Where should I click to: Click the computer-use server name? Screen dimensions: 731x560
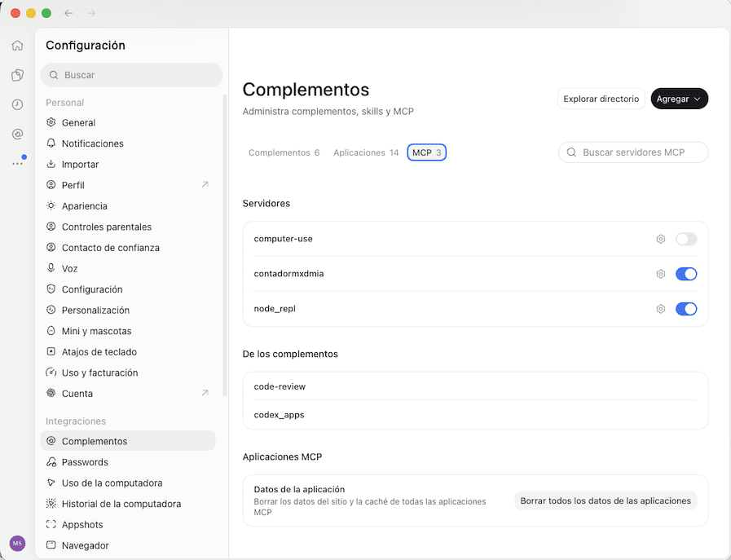coord(283,239)
